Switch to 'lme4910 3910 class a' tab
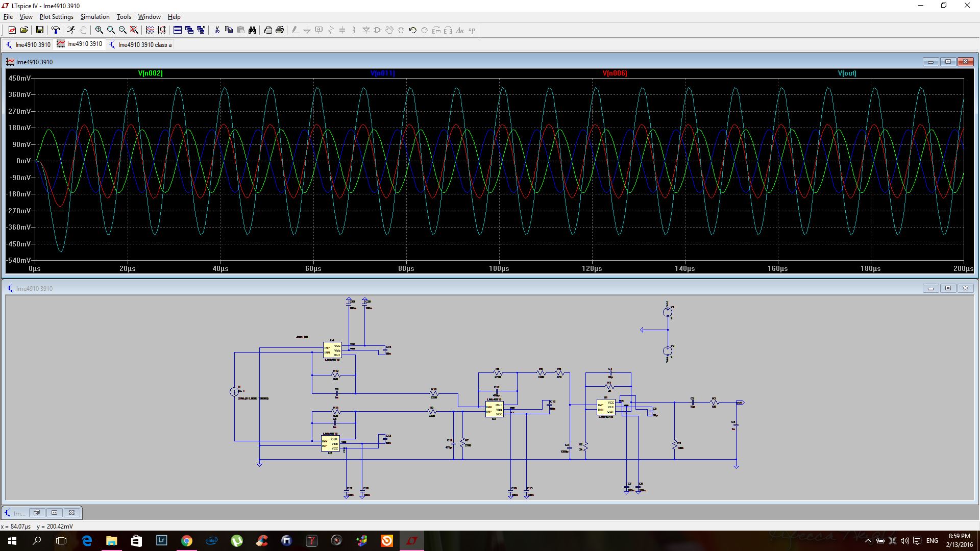The width and height of the screenshot is (980, 551). tap(140, 44)
